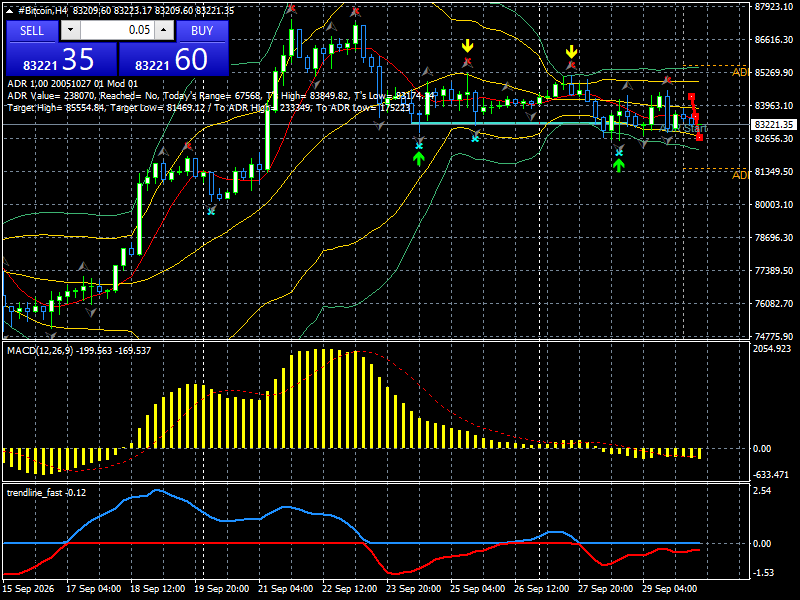Viewport: 800px width, 600px height.
Task: Select cyan X marker above first green arrow
Action: point(419,146)
